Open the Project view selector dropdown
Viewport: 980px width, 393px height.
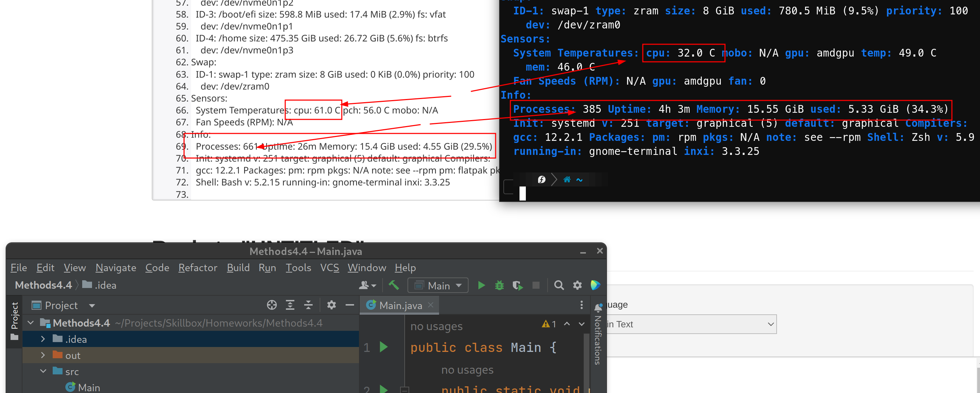92,306
